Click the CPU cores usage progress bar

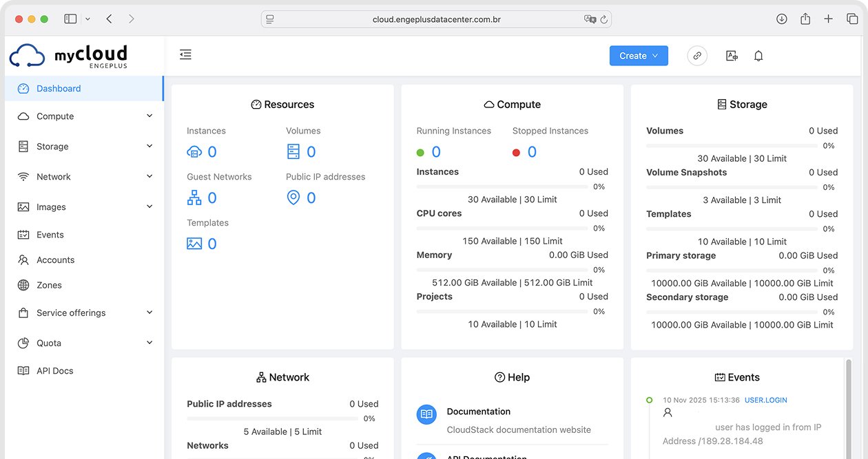pyautogui.click(x=502, y=228)
